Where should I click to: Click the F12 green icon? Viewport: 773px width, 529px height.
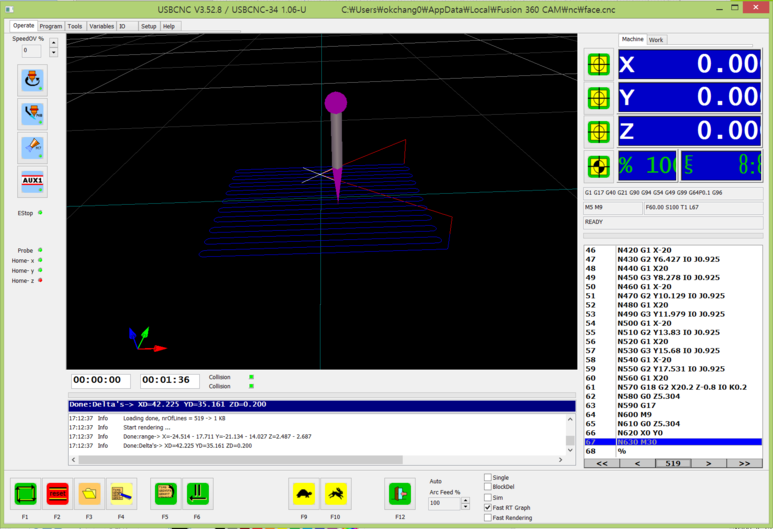[400, 494]
